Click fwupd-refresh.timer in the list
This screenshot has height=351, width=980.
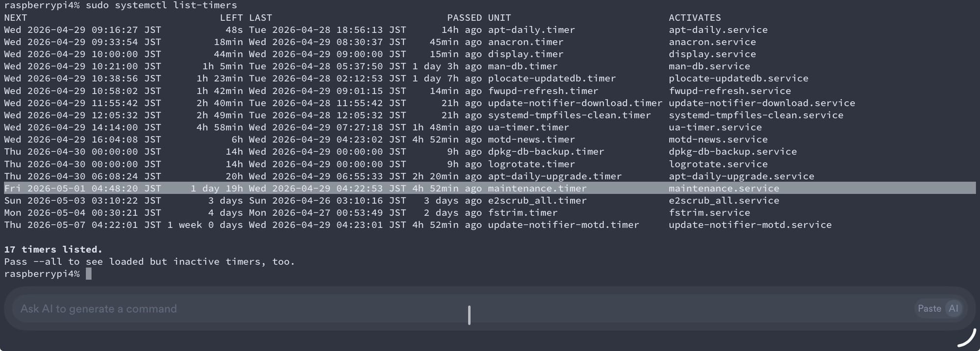point(543,91)
